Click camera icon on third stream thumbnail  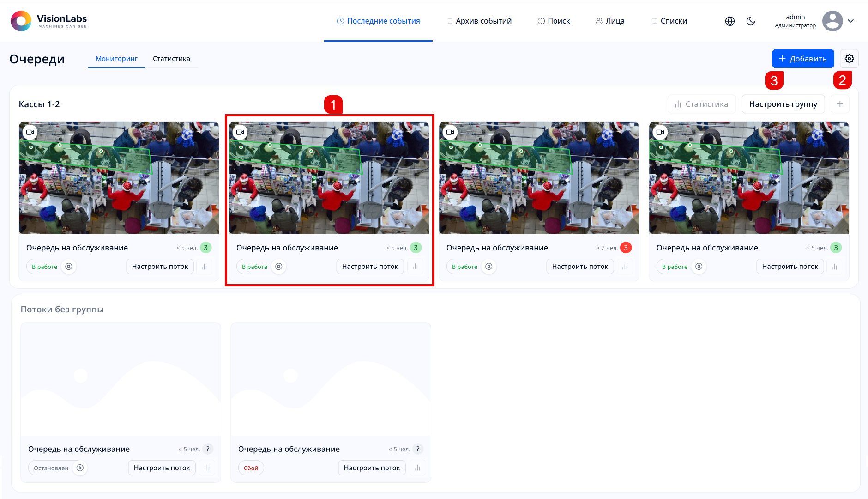coord(450,132)
